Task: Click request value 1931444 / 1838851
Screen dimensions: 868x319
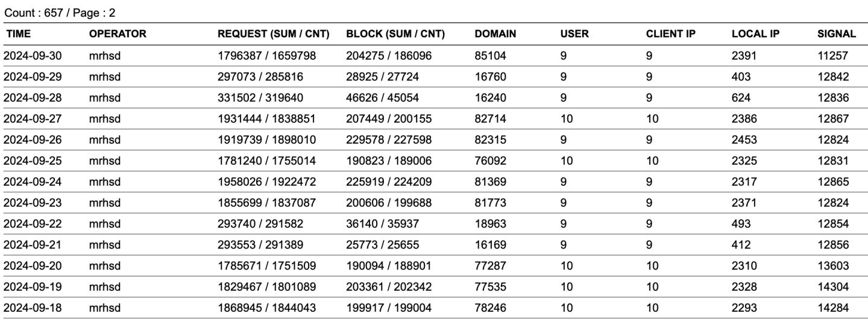Action: [268, 118]
